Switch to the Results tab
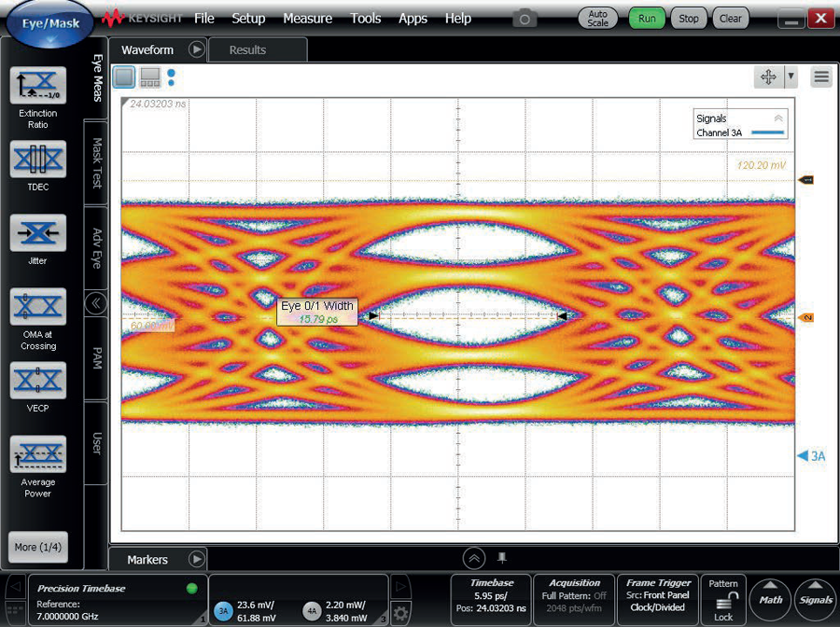The image size is (840, 627). (247, 50)
